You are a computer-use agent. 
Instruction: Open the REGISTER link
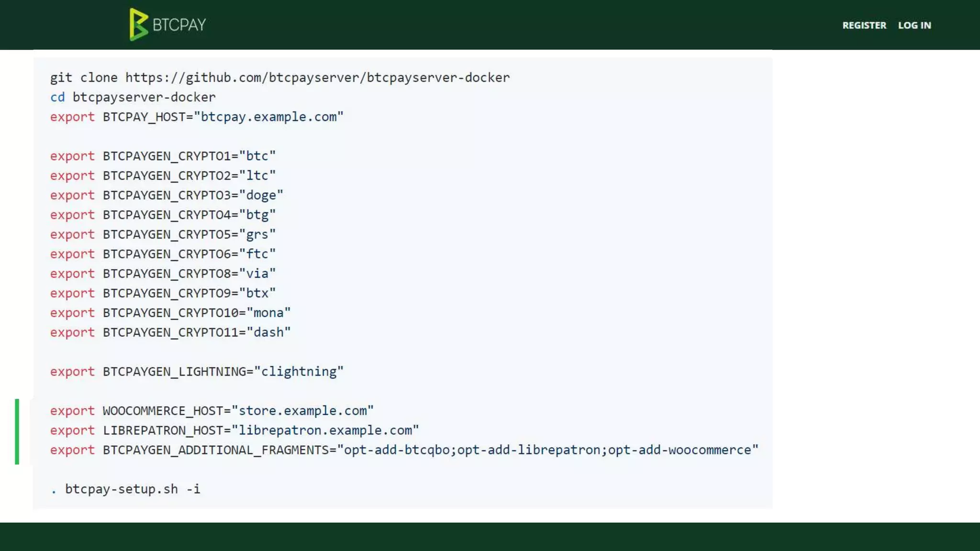(864, 25)
